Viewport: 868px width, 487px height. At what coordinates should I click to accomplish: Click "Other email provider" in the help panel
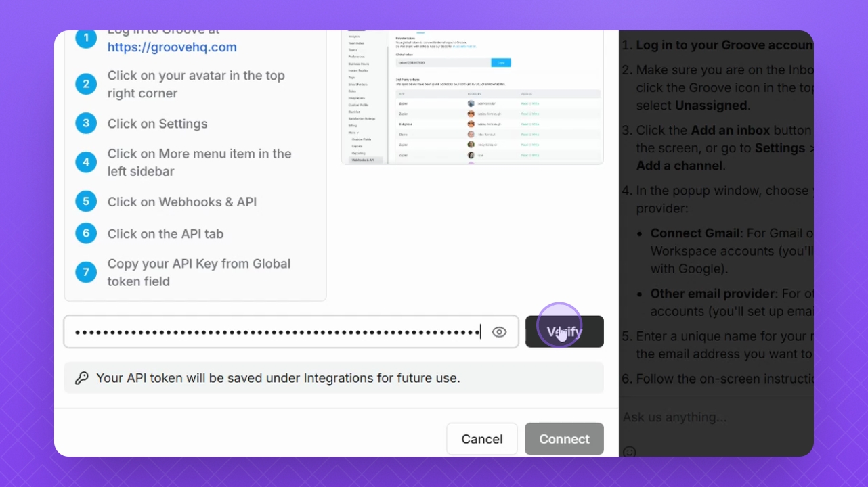point(712,294)
